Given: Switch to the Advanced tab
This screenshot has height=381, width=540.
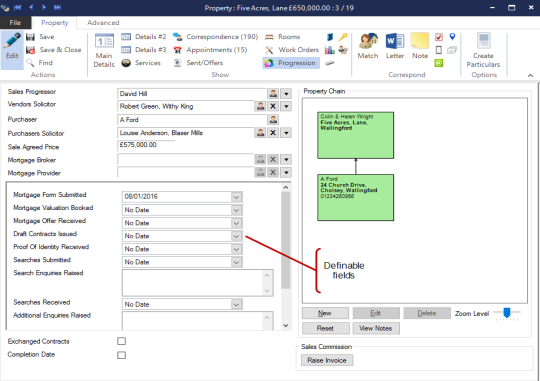Looking at the screenshot, I should [x=103, y=23].
